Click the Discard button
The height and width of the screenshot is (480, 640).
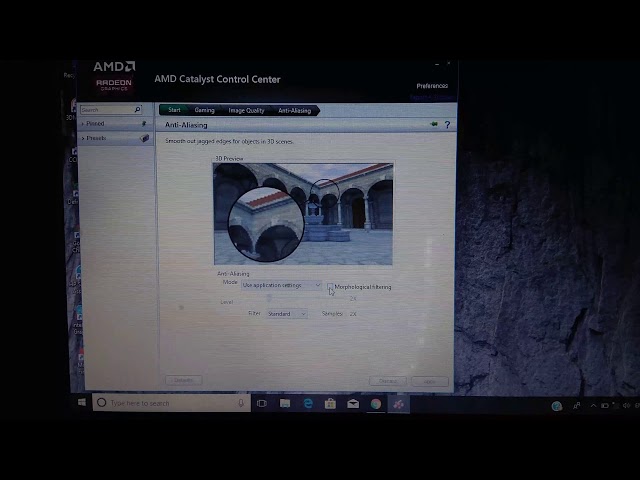point(388,381)
